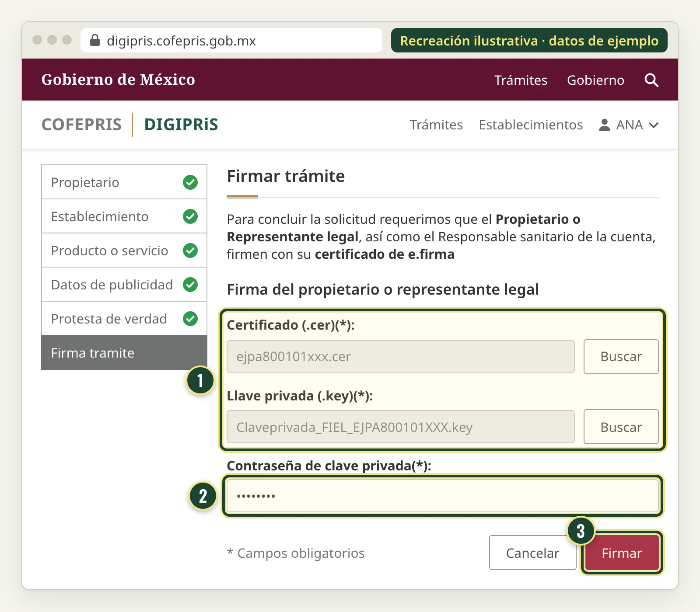Go to Datos de publicidad step
The height and width of the screenshot is (612, 700).
(x=124, y=285)
